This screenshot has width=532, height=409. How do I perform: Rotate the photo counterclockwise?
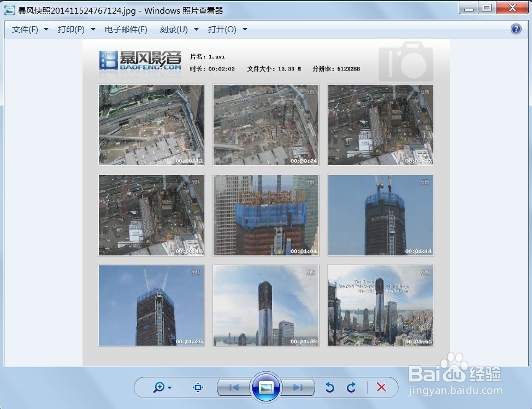329,387
